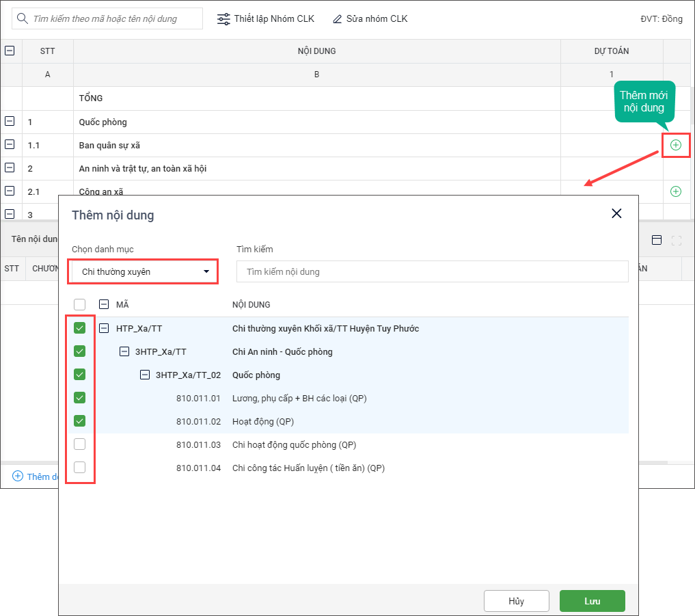Click the Tìm kiếm nội dung search field

(432, 271)
